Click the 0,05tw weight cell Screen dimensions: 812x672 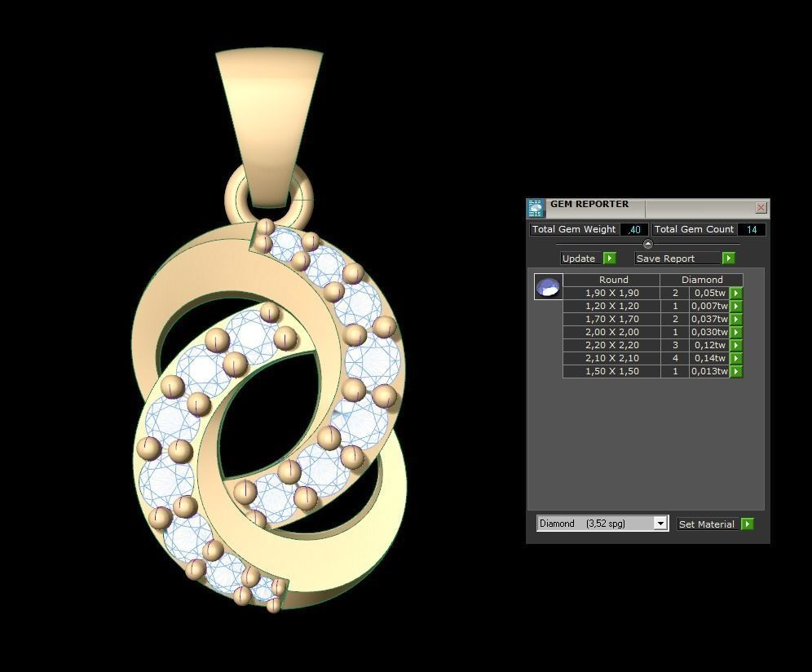709,294
